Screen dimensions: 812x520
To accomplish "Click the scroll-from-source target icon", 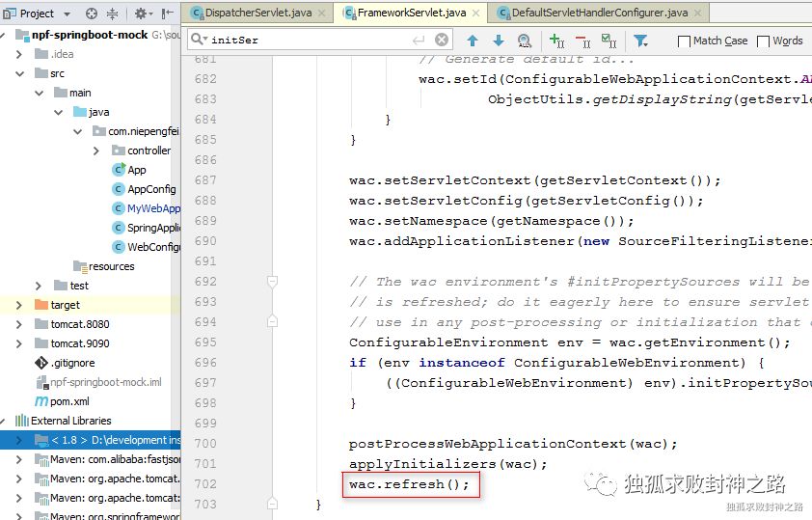I will pyautogui.click(x=92, y=14).
